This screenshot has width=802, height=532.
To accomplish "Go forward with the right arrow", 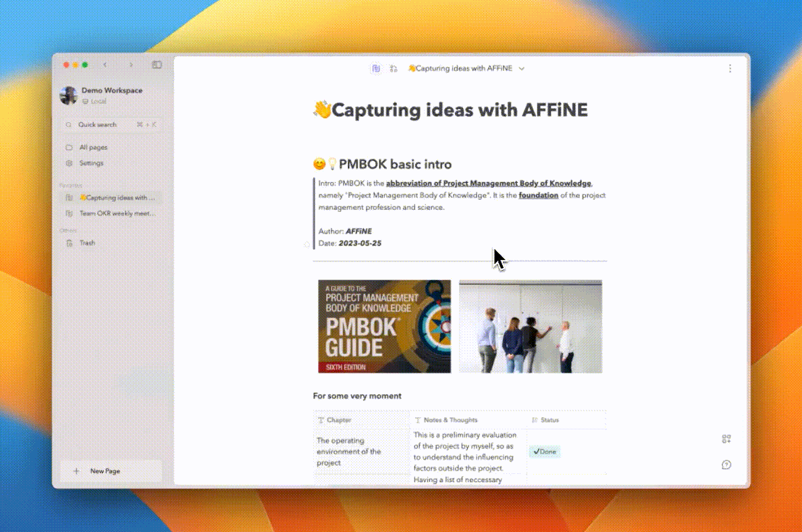I will pyautogui.click(x=131, y=65).
